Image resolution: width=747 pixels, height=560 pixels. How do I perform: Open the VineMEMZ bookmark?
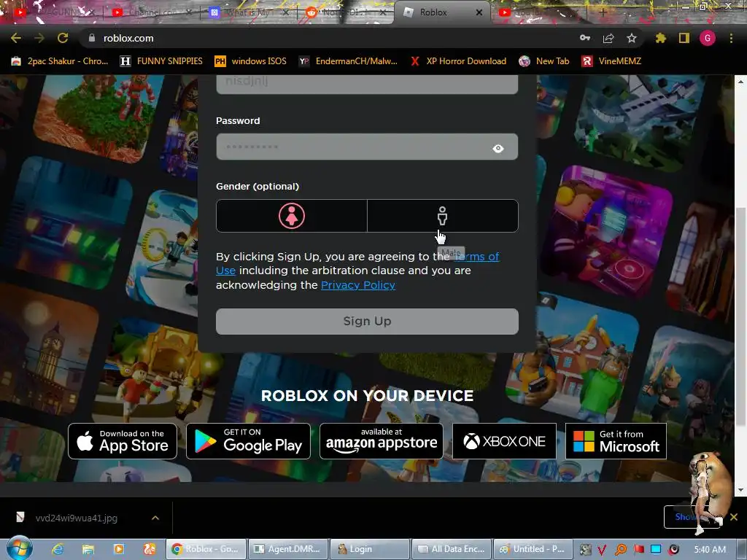coord(612,61)
